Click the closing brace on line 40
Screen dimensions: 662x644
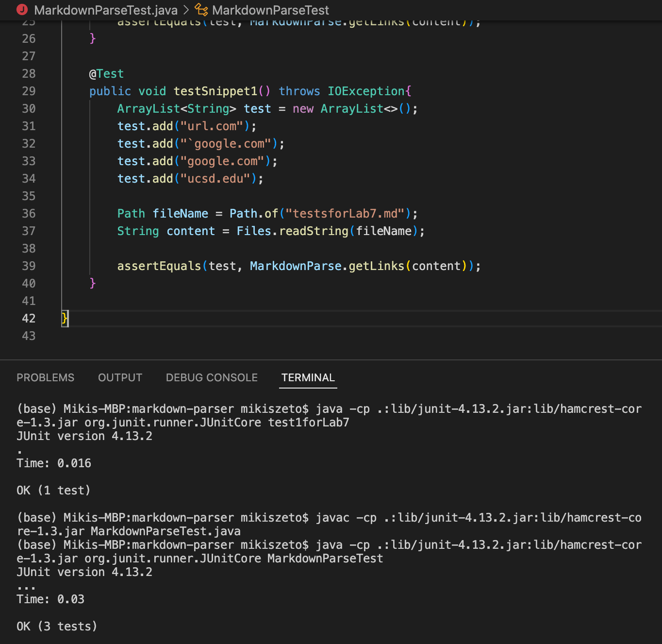pos(93,283)
